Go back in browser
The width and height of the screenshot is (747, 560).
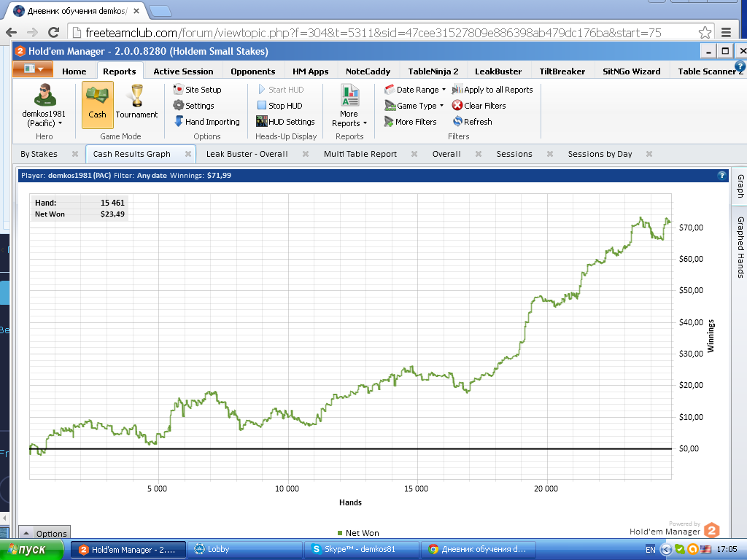click(x=12, y=32)
